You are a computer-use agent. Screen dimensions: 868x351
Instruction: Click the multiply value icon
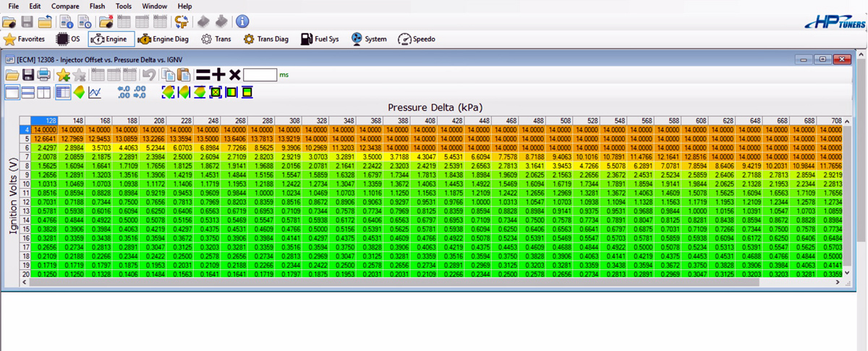tap(234, 75)
